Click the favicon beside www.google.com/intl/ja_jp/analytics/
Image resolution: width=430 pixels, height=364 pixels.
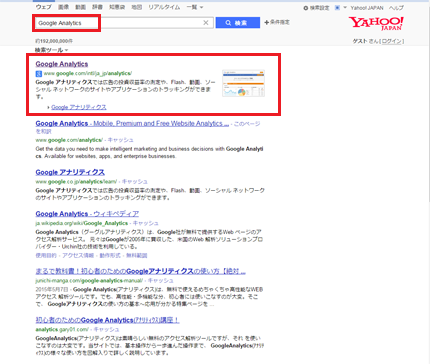coord(39,74)
